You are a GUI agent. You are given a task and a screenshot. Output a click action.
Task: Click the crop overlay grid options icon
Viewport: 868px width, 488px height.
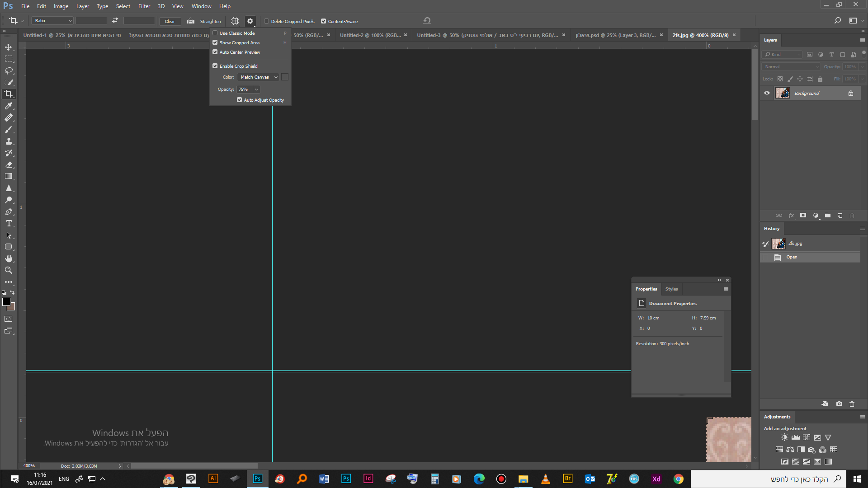point(235,21)
